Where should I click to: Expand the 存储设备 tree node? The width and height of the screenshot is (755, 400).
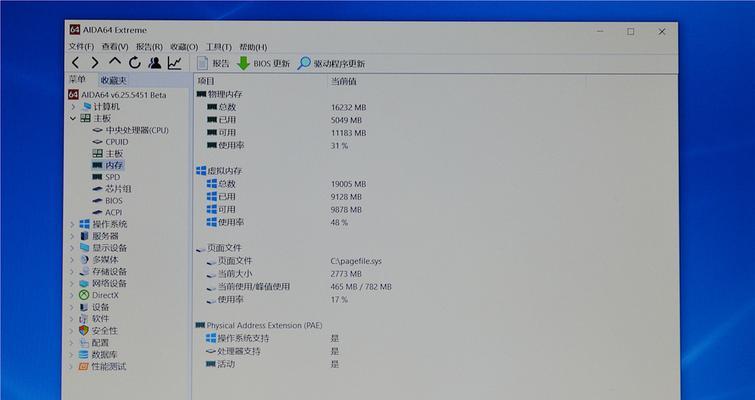73,271
